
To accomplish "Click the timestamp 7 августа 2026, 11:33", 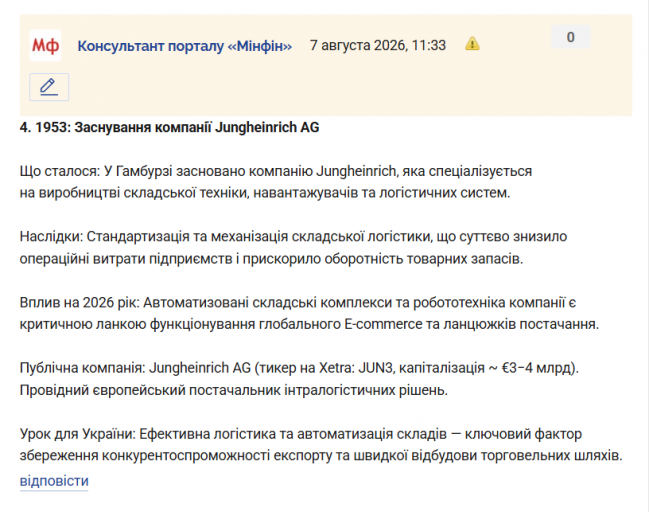I will 377,45.
